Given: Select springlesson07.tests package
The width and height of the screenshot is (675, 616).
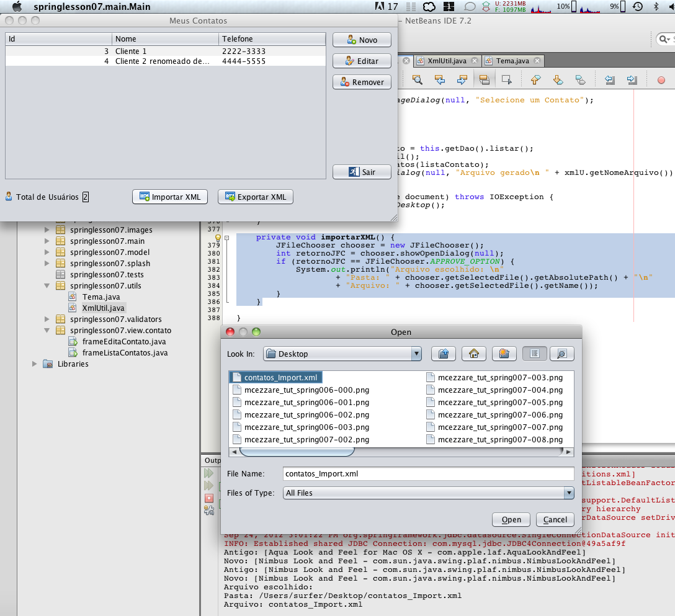Looking at the screenshot, I should (107, 275).
